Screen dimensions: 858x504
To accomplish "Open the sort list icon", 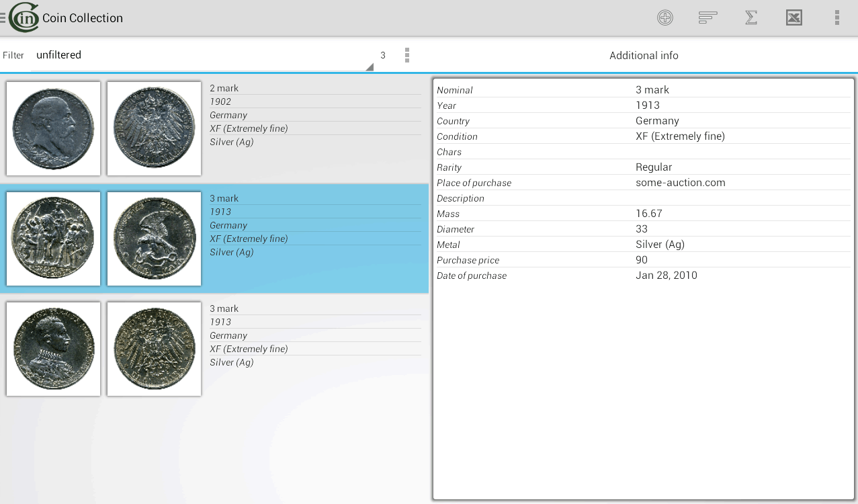I will pos(707,18).
